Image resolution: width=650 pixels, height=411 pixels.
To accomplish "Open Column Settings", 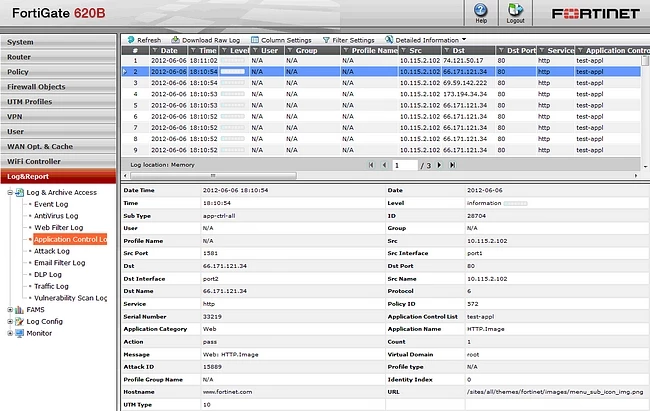I will point(281,40).
